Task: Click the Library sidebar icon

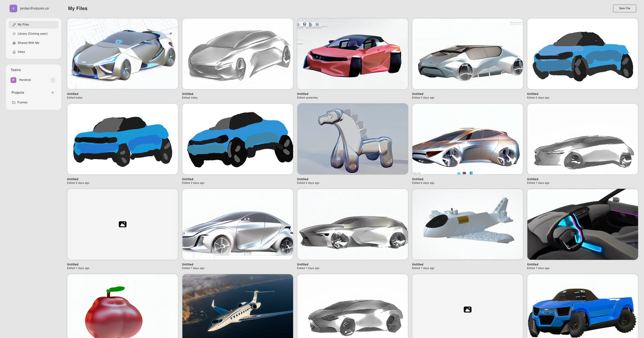Action: [x=14, y=34]
